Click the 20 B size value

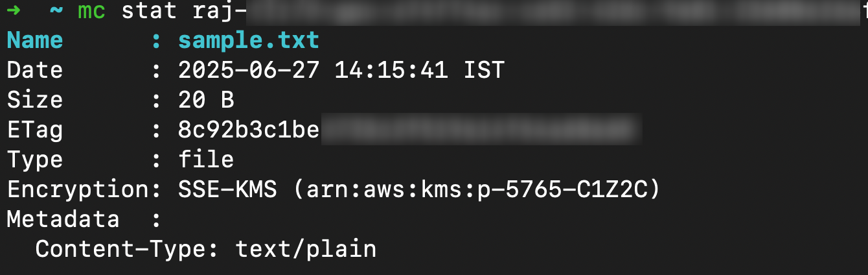click(206, 101)
